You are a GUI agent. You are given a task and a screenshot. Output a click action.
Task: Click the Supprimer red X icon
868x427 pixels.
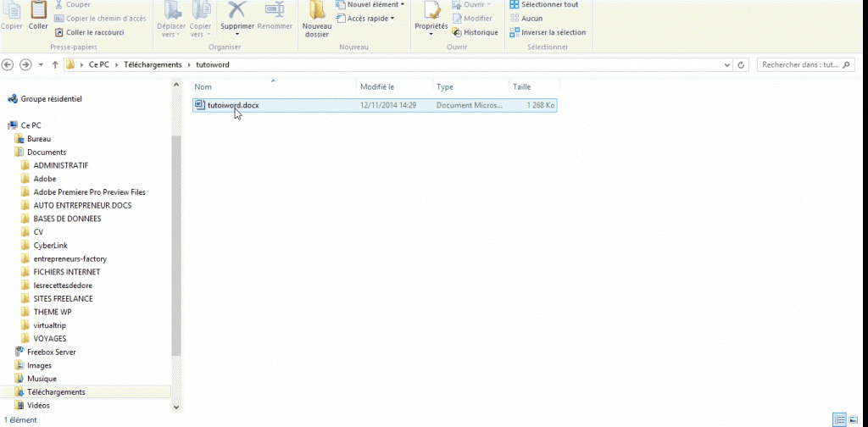click(x=237, y=10)
